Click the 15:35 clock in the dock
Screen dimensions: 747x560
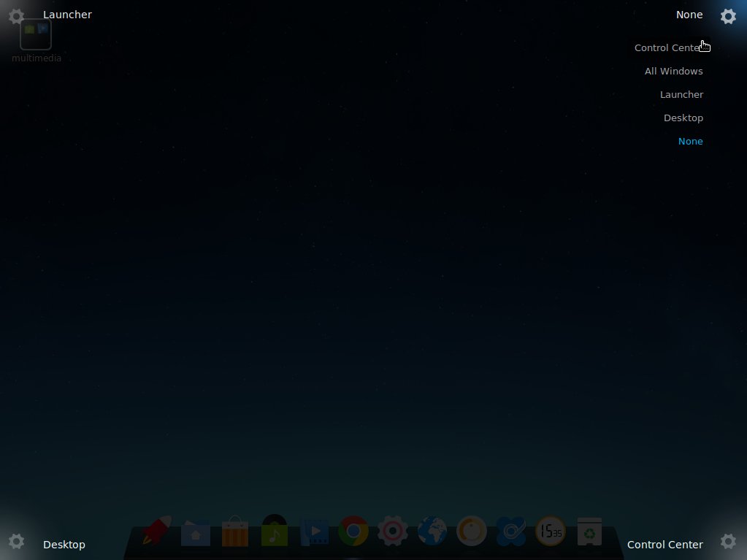coord(551,531)
